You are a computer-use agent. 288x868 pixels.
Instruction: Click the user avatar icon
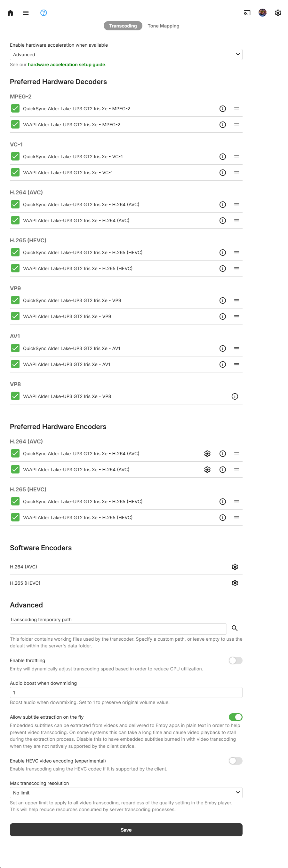[262, 13]
